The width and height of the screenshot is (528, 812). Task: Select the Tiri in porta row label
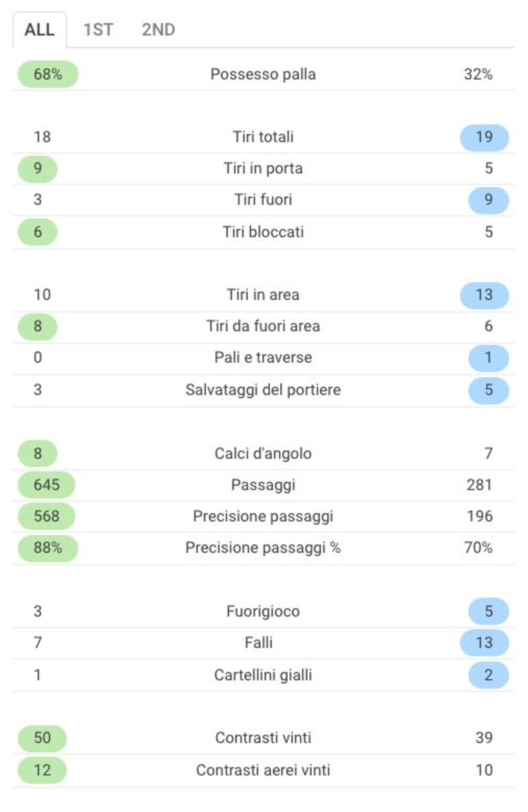pyautogui.click(x=263, y=169)
